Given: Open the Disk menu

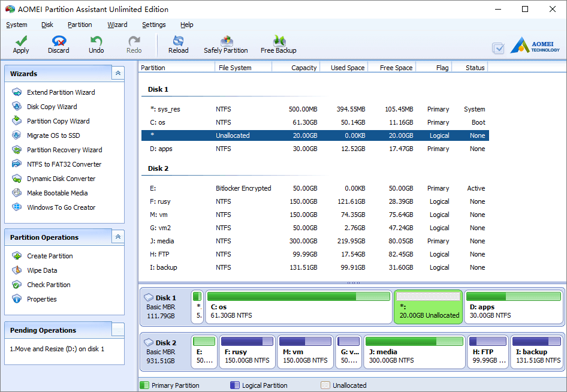Looking at the screenshot, I should 47,25.
